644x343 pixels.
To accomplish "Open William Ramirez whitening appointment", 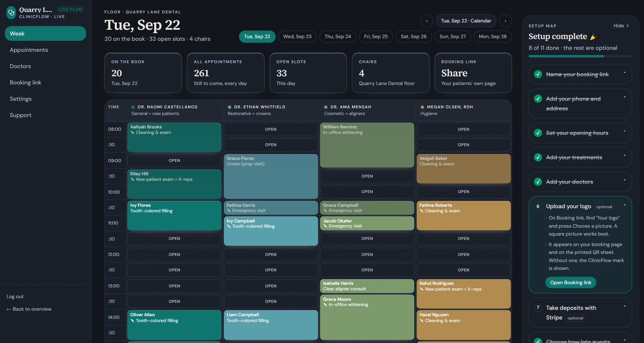I will click(367, 145).
